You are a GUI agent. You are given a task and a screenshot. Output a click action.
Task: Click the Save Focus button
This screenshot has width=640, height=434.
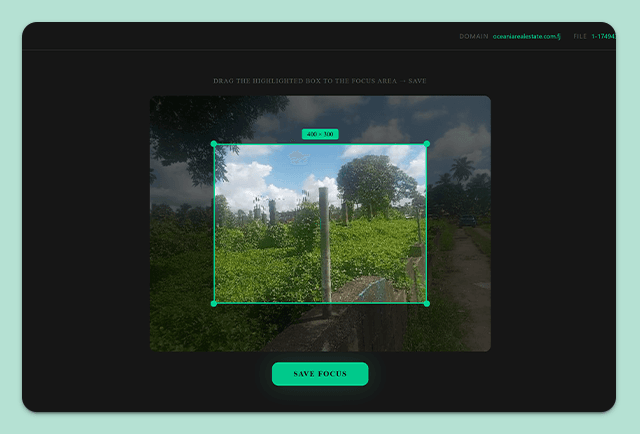[x=320, y=374]
